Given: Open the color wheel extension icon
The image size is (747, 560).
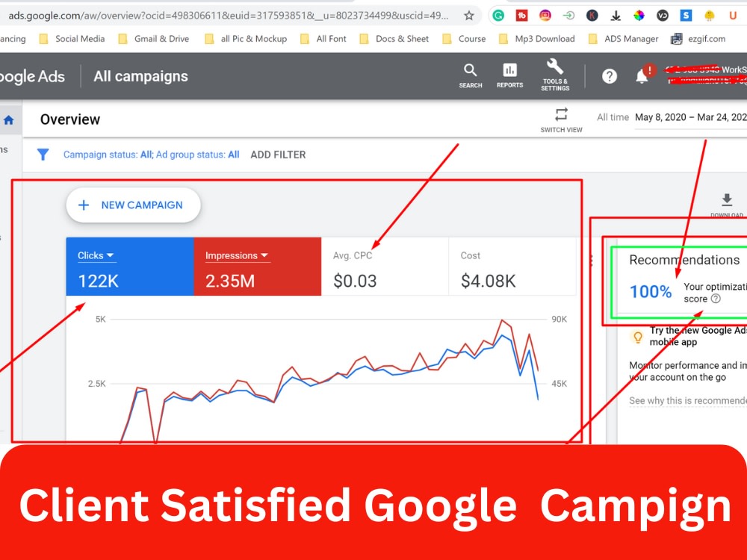Looking at the screenshot, I should (x=639, y=16).
